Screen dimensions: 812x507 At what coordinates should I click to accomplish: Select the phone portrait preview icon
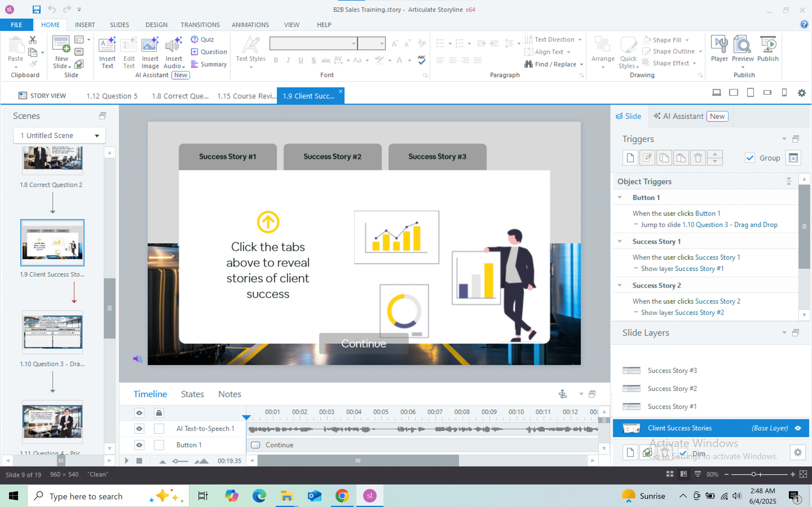[x=784, y=93]
